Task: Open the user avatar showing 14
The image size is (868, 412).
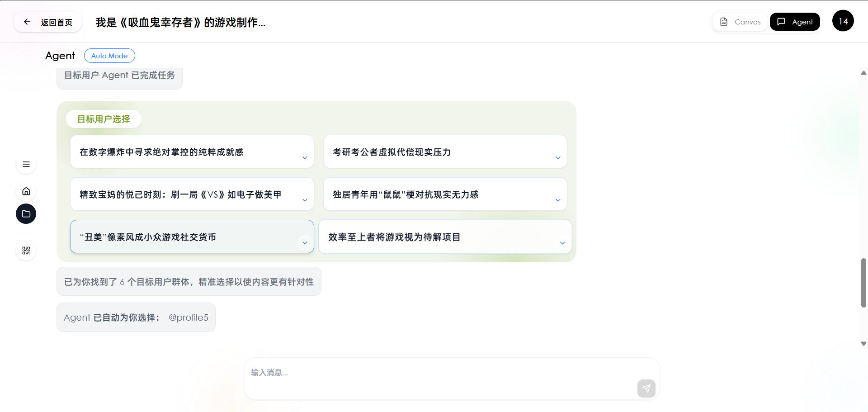Action: [x=843, y=21]
